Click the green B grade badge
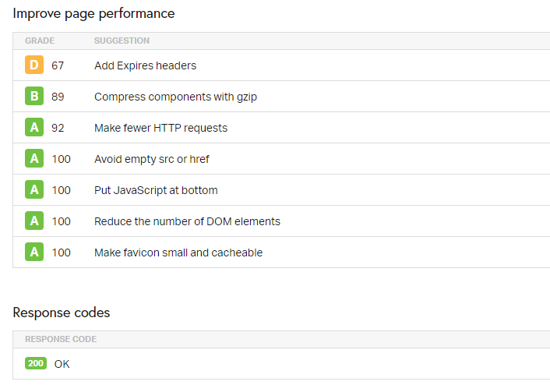The image size is (550, 392). point(33,97)
